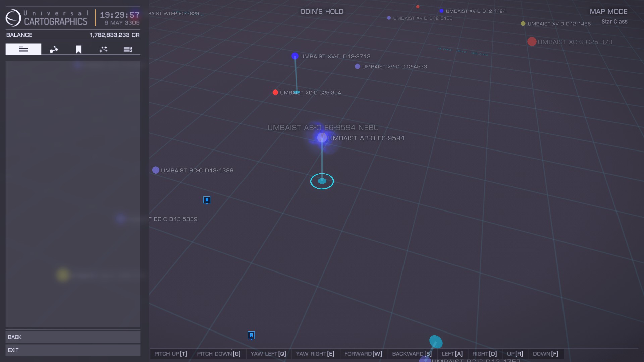Select large red star Umbaist XC-G C25-378
This screenshot has width=644, height=362.
click(532, 42)
